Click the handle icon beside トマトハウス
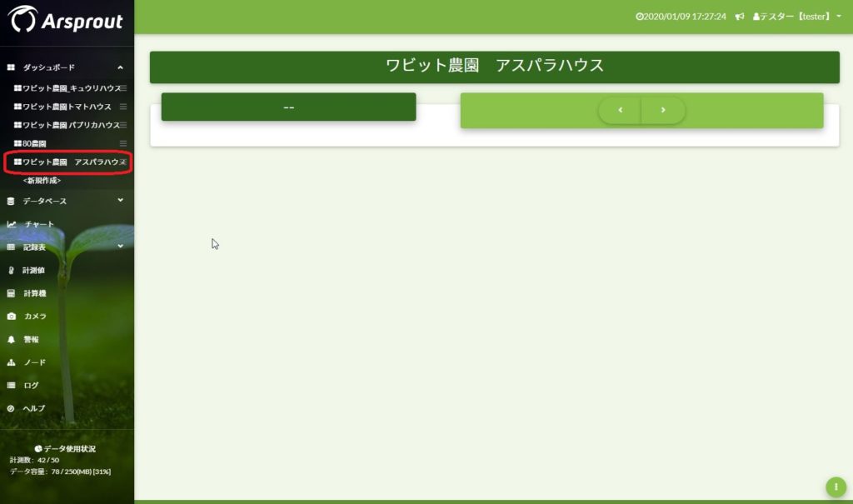Viewport: 853px width, 504px height. point(123,107)
